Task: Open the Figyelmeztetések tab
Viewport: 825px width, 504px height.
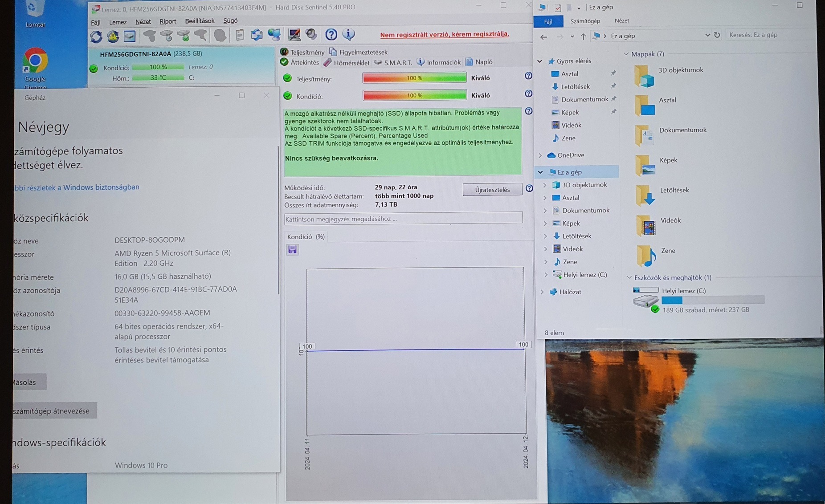Action: (359, 52)
